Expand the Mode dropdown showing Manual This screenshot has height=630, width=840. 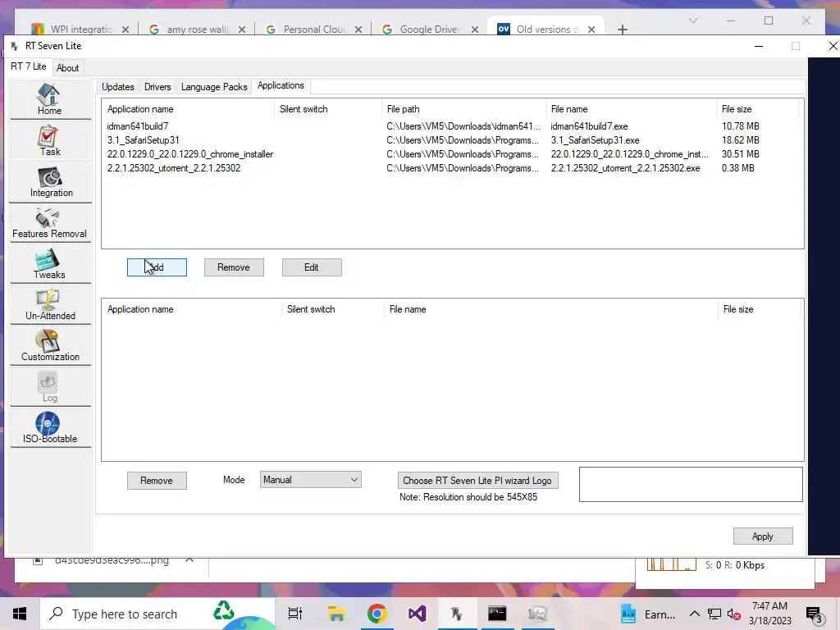(310, 479)
